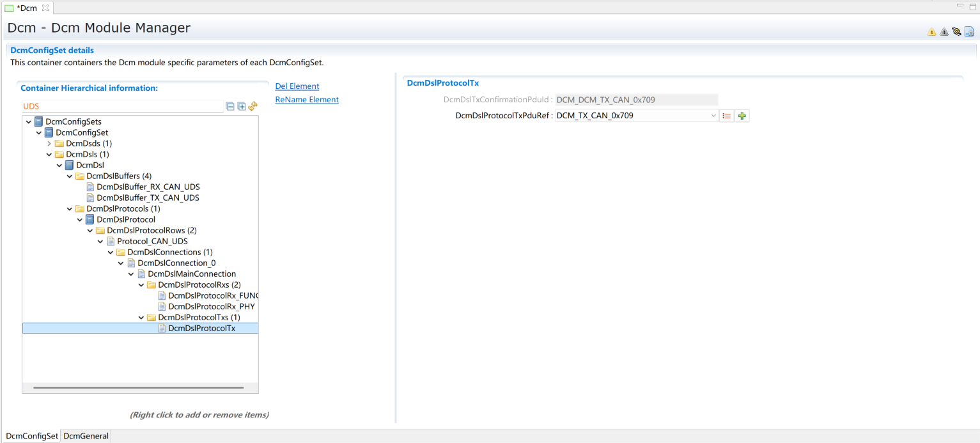
Task: Switch to the DcmGeneral tab
Action: click(86, 436)
